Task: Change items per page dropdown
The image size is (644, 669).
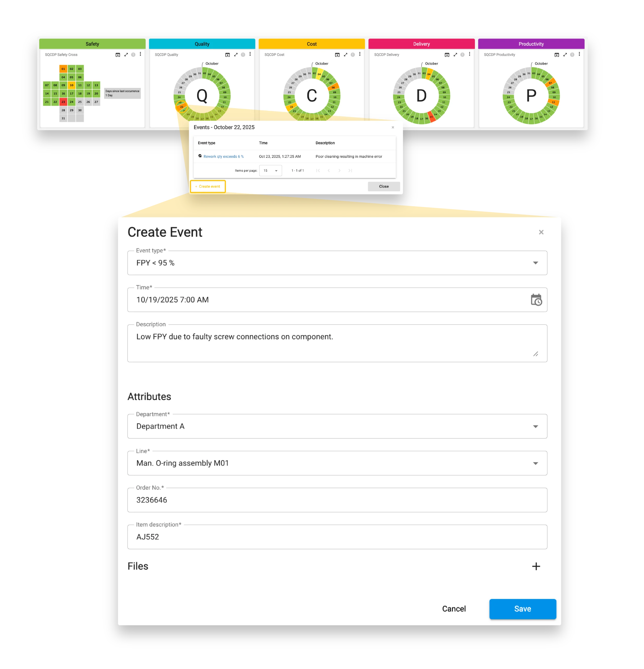Action: coord(270,170)
